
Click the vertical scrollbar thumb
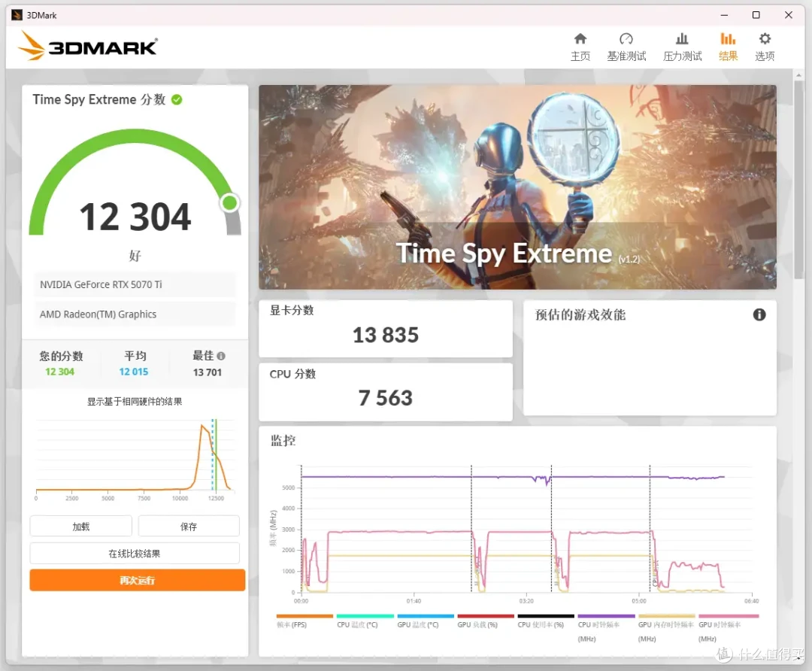tap(799, 179)
